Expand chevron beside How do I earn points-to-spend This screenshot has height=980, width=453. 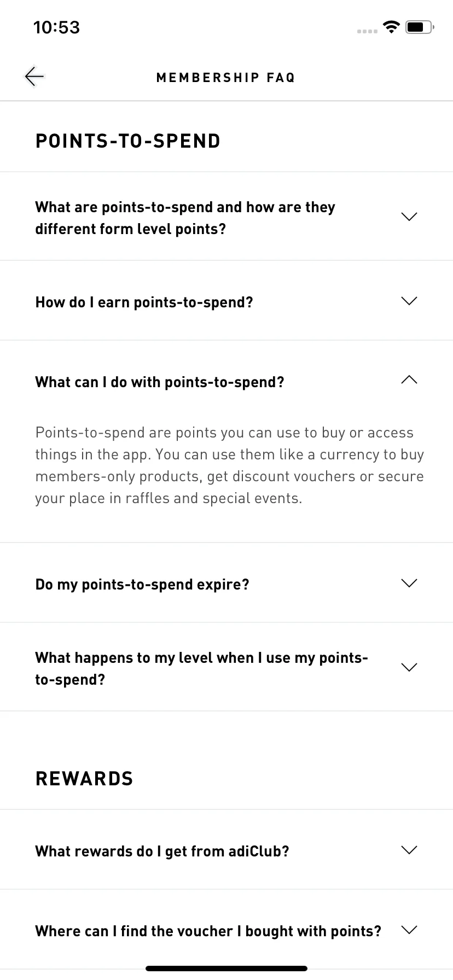pyautogui.click(x=409, y=301)
